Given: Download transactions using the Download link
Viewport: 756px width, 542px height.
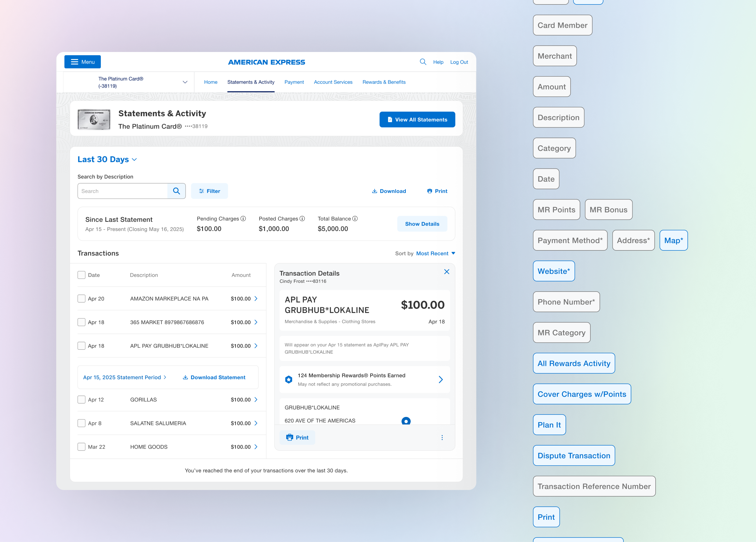Looking at the screenshot, I should [x=389, y=191].
